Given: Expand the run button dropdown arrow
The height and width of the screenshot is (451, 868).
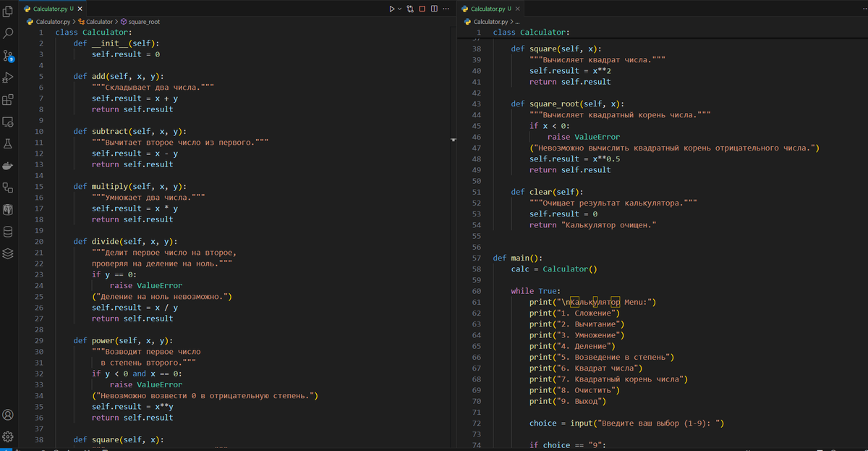Looking at the screenshot, I should [x=399, y=9].
